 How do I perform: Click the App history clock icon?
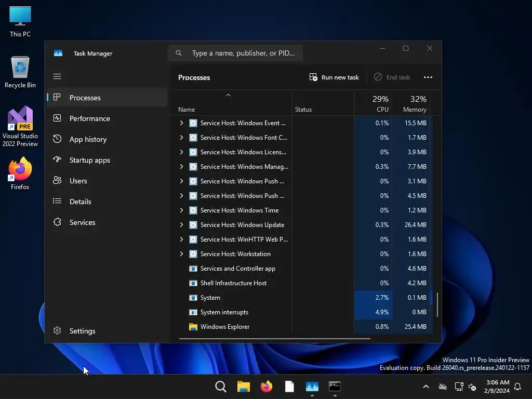coord(57,139)
